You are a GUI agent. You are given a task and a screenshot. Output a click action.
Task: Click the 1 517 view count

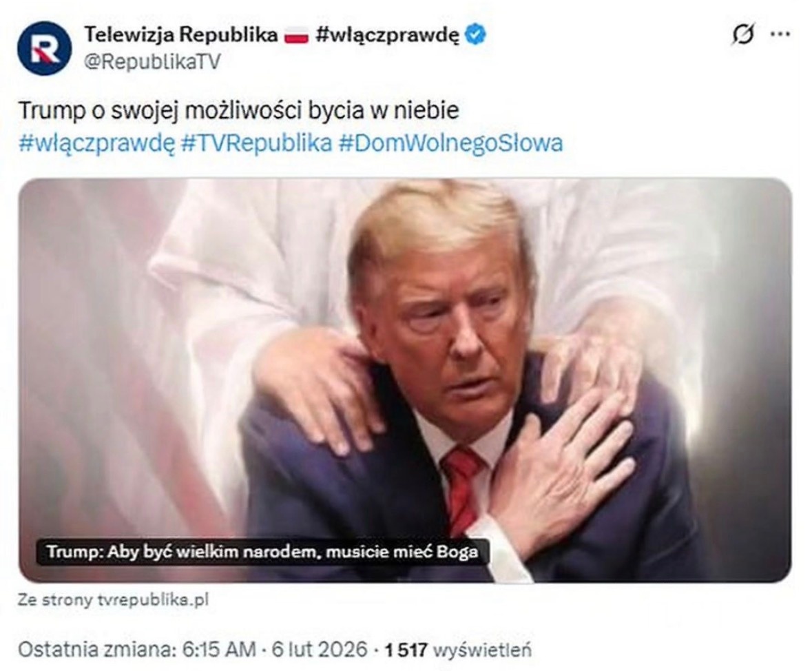pyautogui.click(x=406, y=650)
